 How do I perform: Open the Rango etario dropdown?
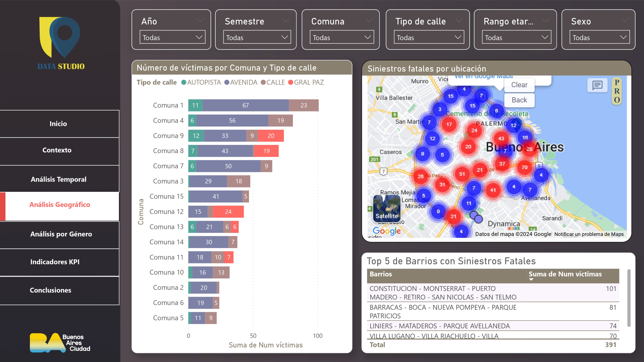(x=516, y=37)
